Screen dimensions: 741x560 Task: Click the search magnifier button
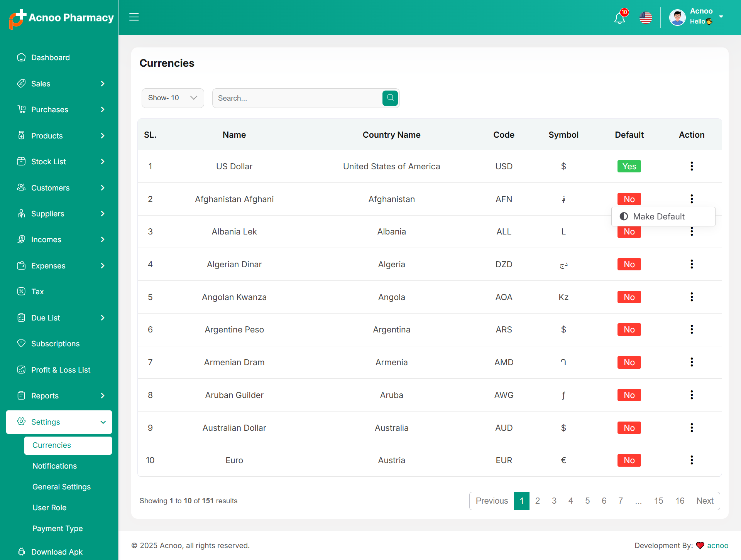[390, 98]
